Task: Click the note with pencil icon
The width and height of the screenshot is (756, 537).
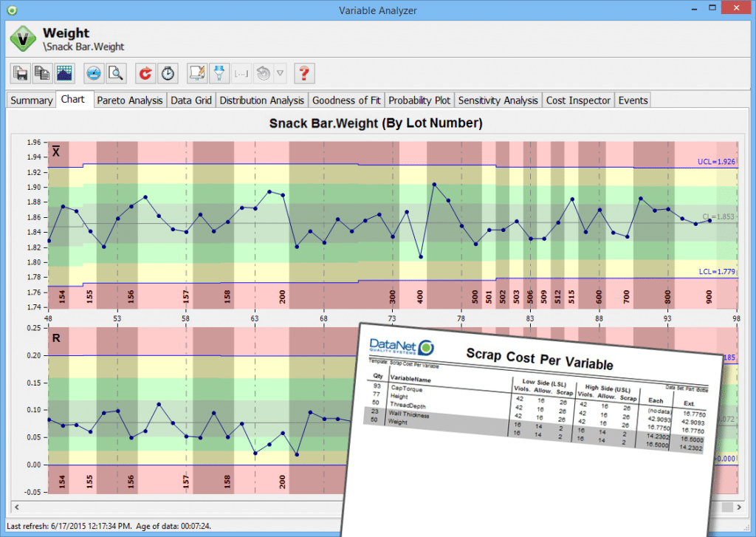Action: coord(197,73)
